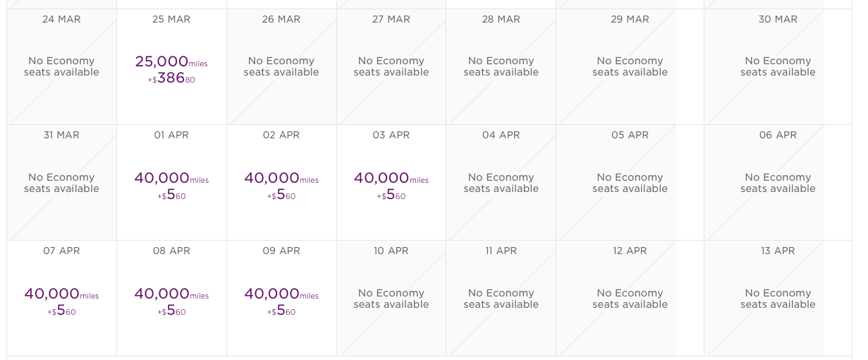Viewport: 868px width, 360px height.
Task: Click the 11 APR date cell
Action: pyautogui.click(x=501, y=299)
